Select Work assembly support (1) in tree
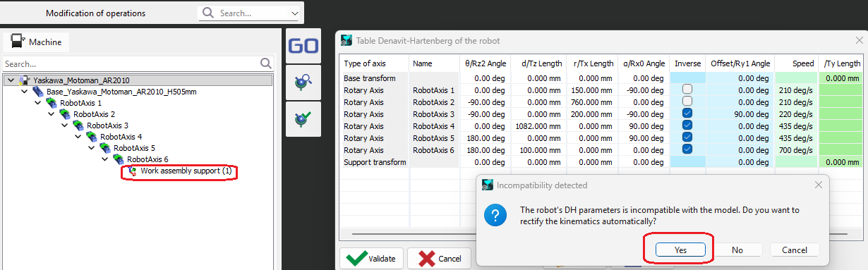The image size is (868, 270). pyautogui.click(x=186, y=171)
